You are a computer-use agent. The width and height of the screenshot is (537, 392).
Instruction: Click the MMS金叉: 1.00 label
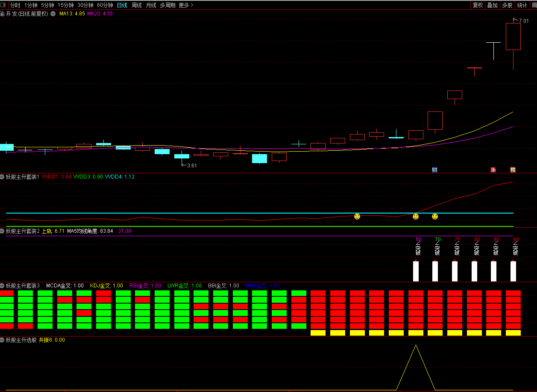tap(263, 286)
